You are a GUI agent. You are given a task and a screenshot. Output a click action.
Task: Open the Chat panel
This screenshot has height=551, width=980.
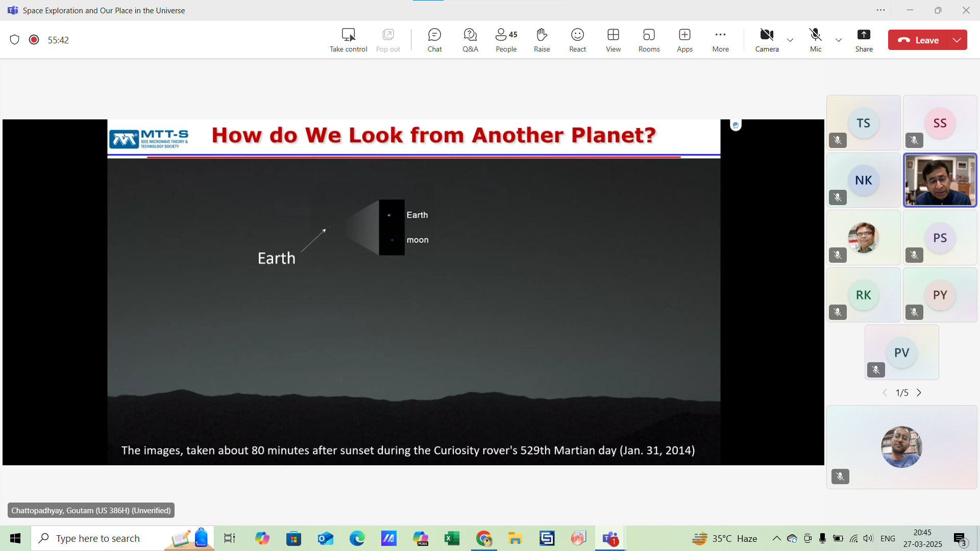434,40
